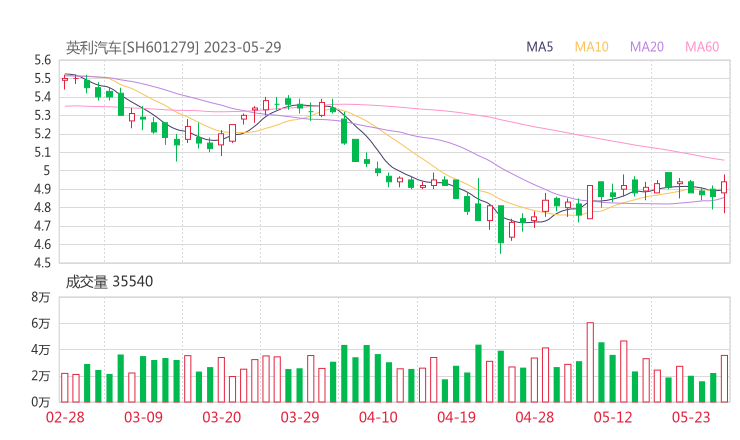Click the 05-23 date axis label
The width and height of the screenshot is (740, 440).
tap(691, 417)
